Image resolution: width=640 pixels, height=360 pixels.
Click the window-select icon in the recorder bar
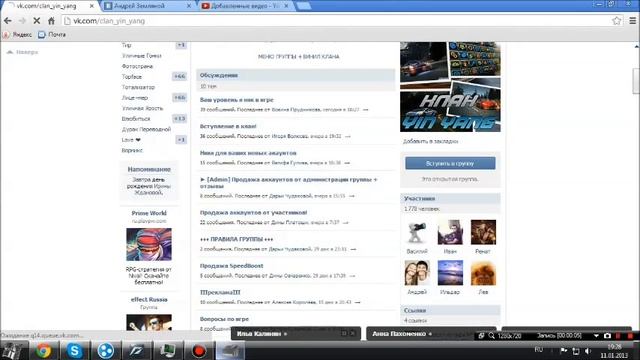[481, 336]
